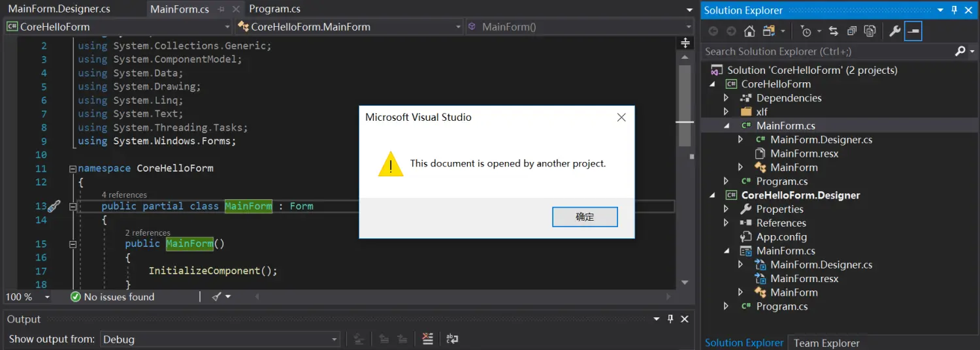
Task: Open the Output panel window position dropdown
Action: coord(657,319)
